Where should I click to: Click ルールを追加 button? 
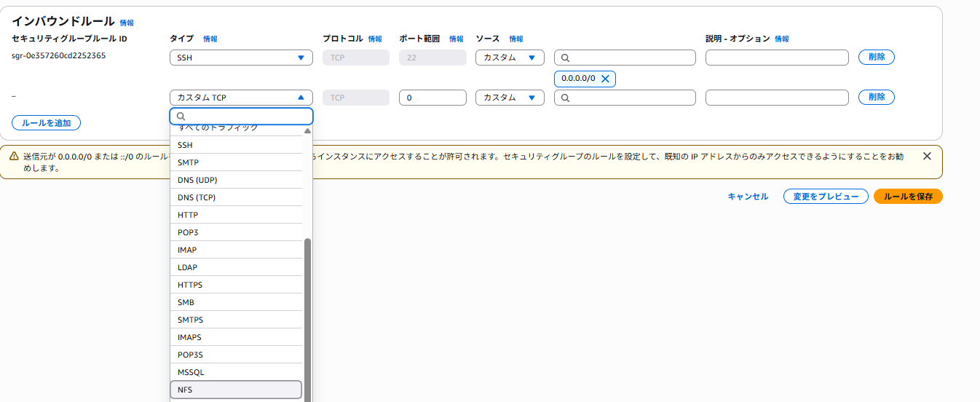(x=46, y=123)
